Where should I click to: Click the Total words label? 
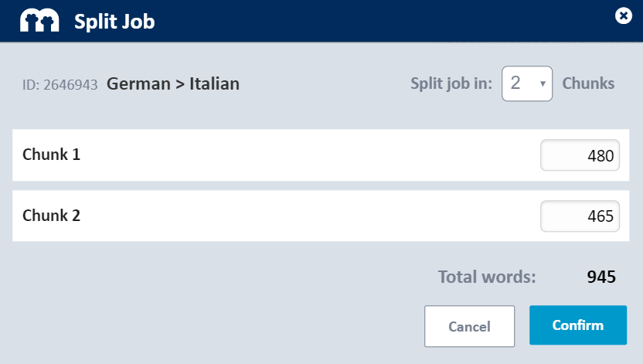tap(487, 277)
